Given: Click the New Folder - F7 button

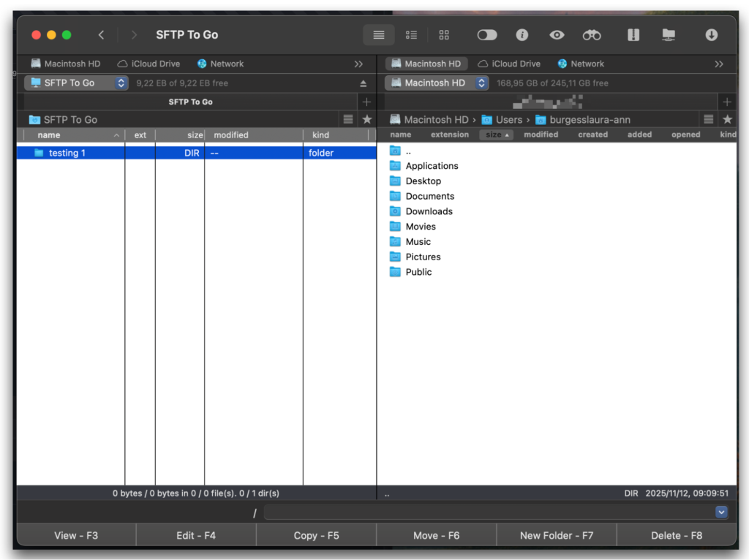Looking at the screenshot, I should click(x=556, y=536).
